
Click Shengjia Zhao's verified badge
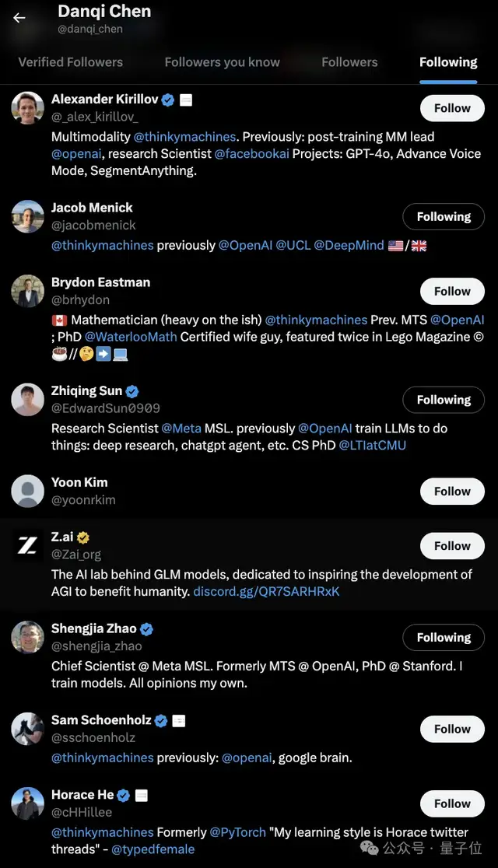(146, 629)
